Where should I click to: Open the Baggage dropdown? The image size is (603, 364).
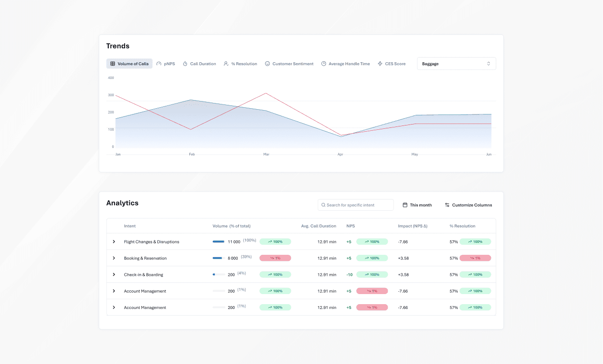click(x=456, y=63)
